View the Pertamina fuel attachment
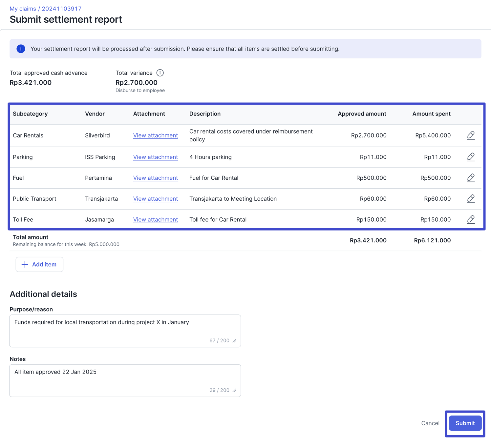The width and height of the screenshot is (491, 448). tap(155, 178)
